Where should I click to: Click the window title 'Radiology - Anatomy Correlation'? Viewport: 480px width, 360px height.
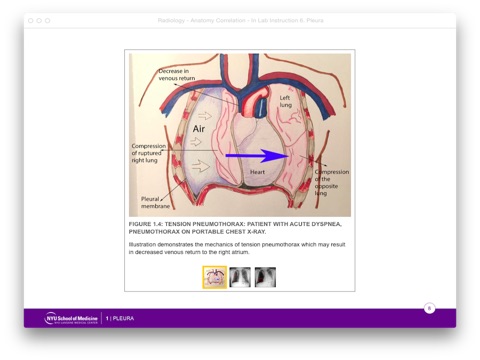240,20
